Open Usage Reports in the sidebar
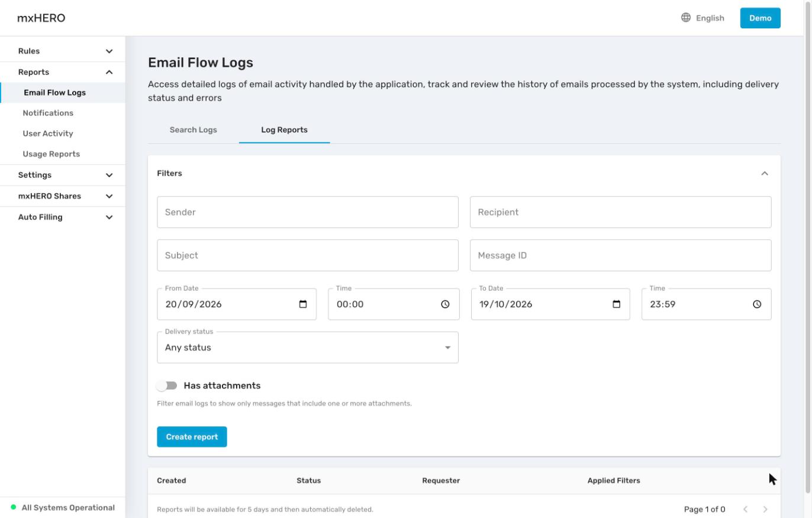This screenshot has height=518, width=812. coord(63,154)
